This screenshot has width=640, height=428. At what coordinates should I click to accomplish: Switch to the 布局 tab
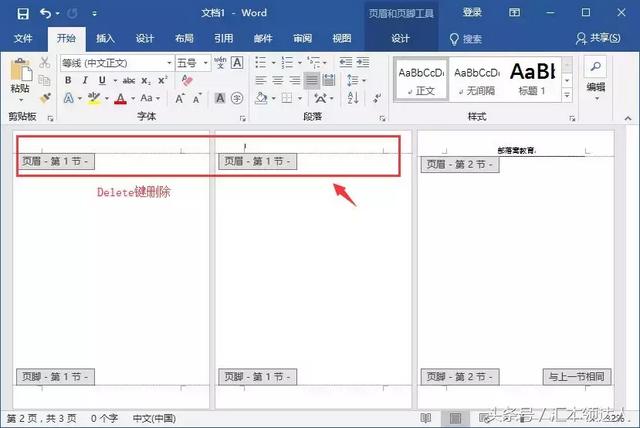184,39
